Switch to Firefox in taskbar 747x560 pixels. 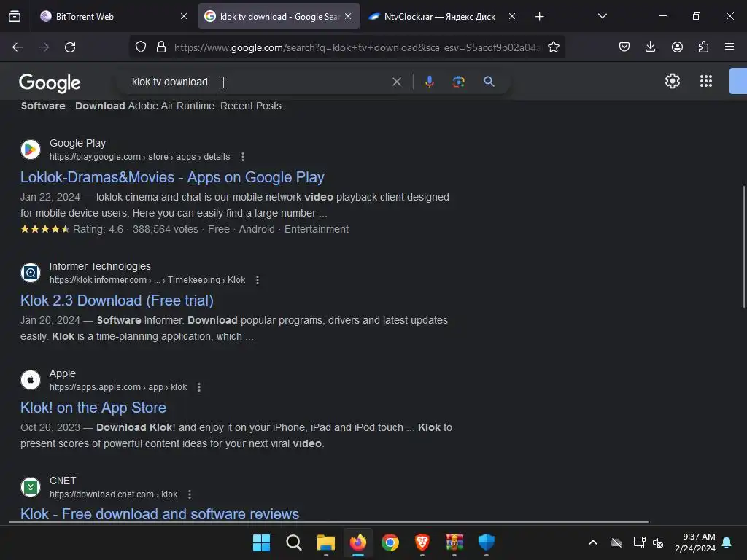click(357, 542)
